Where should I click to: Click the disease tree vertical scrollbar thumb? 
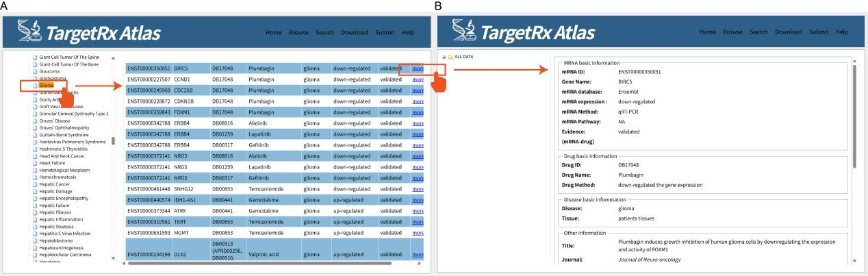[114, 141]
